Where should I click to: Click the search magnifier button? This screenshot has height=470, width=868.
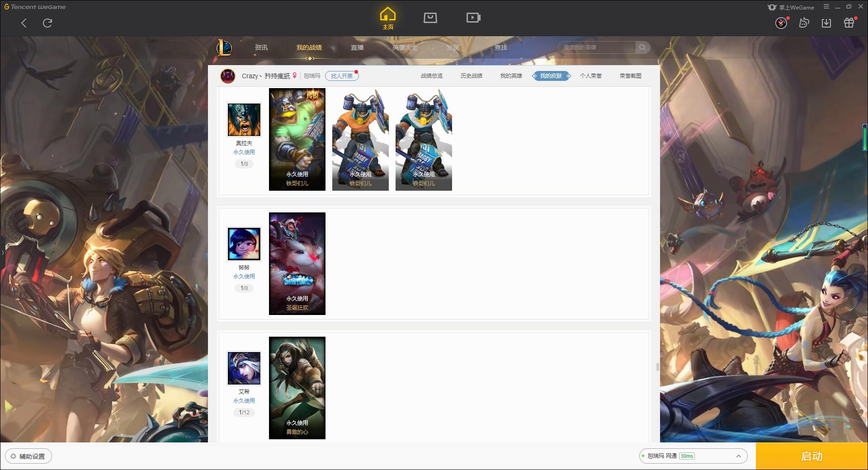pos(642,47)
